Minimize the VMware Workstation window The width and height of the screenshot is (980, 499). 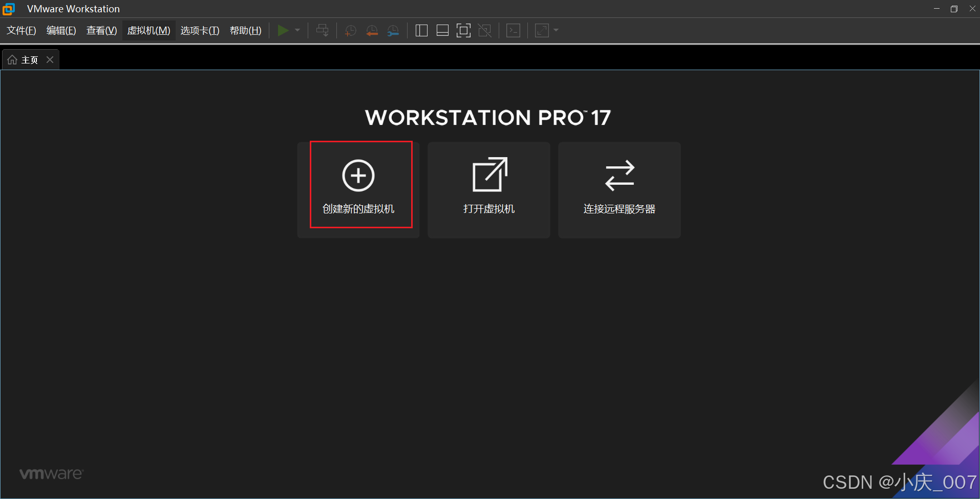(x=937, y=9)
